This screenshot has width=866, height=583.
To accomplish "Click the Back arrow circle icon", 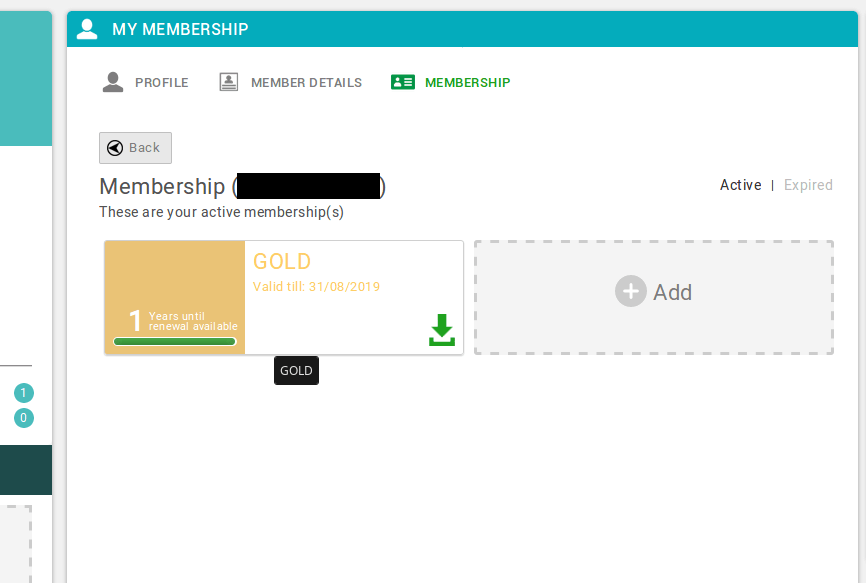I will coord(115,148).
